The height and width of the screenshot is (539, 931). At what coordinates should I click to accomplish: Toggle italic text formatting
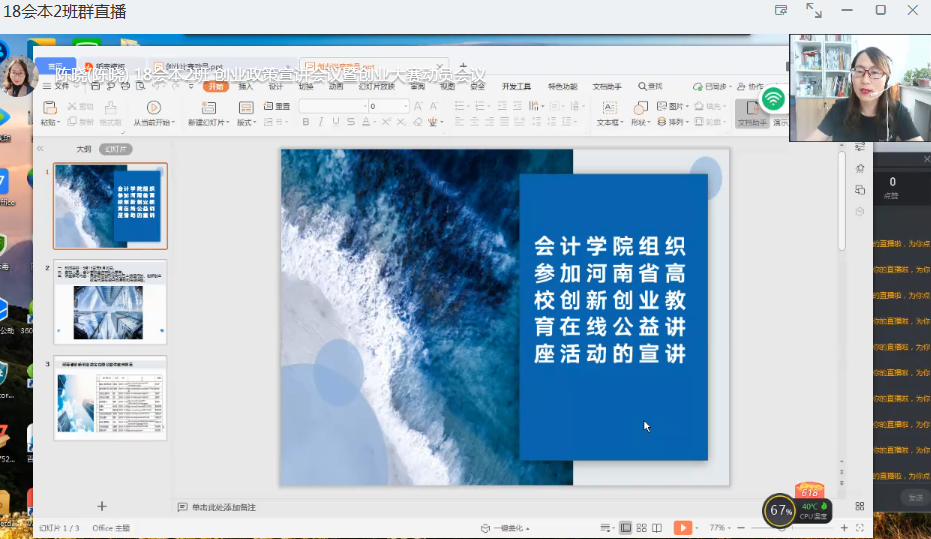(x=320, y=122)
